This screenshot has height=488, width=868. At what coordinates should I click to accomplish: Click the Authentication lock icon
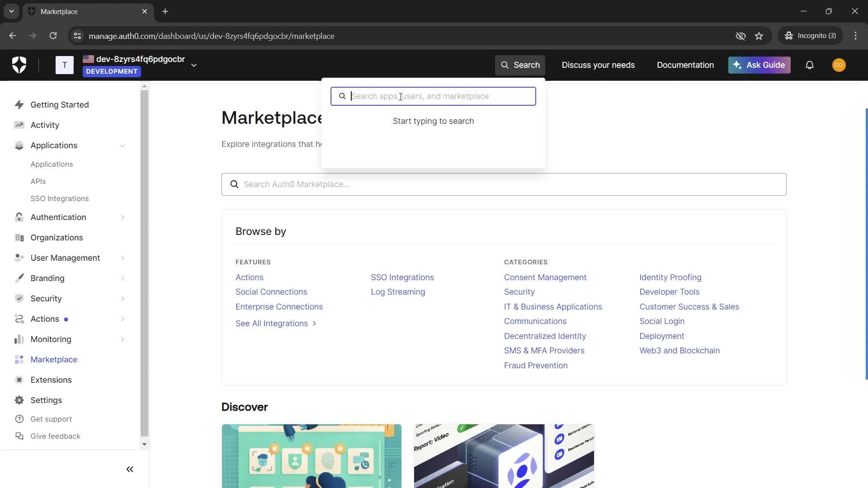click(19, 217)
